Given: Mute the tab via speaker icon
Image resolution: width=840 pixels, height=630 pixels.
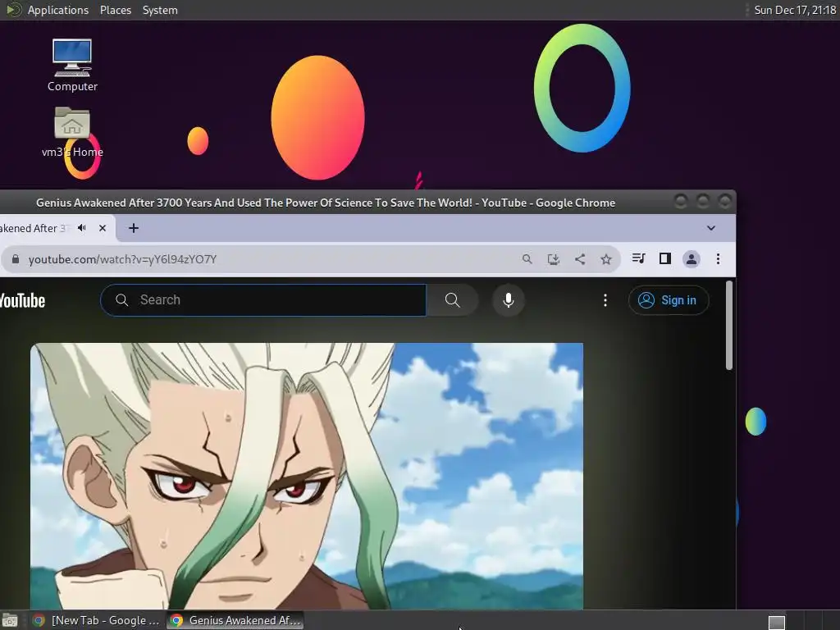Looking at the screenshot, I should coord(82,228).
